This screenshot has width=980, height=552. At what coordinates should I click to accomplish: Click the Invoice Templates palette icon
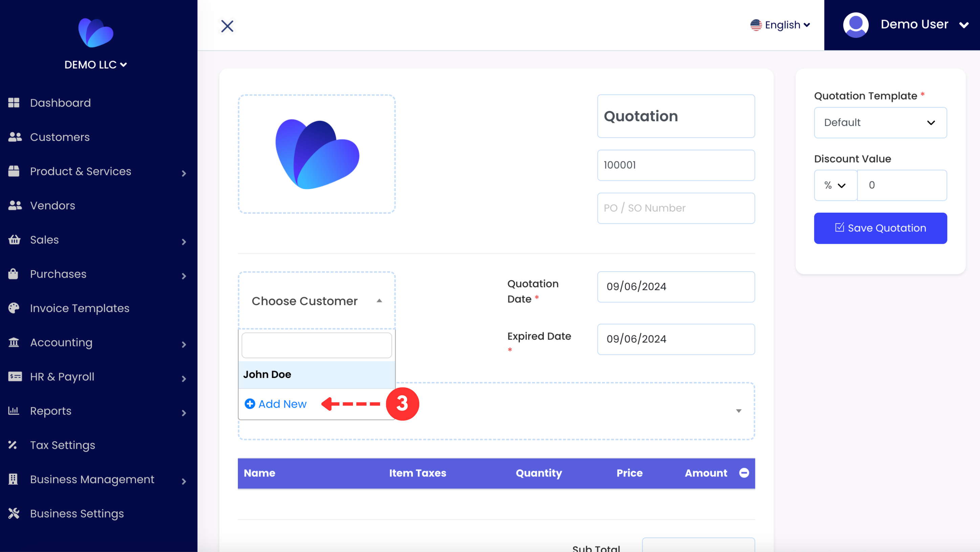pos(14,308)
